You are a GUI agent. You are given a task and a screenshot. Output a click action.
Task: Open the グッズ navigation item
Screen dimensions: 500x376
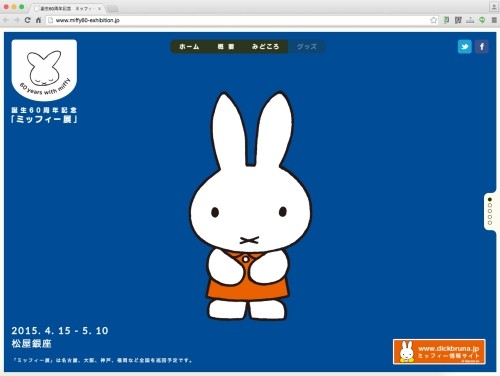click(x=307, y=47)
